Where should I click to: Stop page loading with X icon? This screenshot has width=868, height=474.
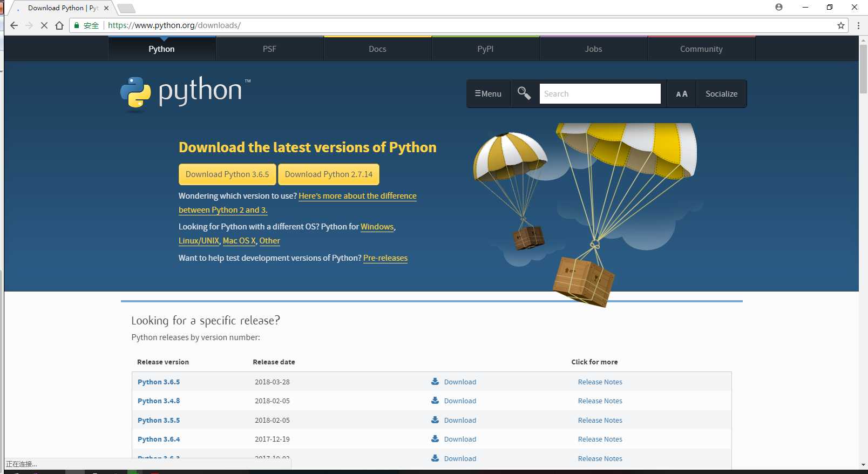click(44, 25)
